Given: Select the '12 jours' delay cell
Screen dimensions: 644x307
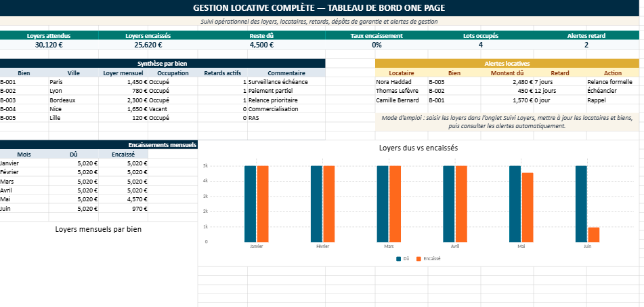Looking at the screenshot, I should point(560,91).
